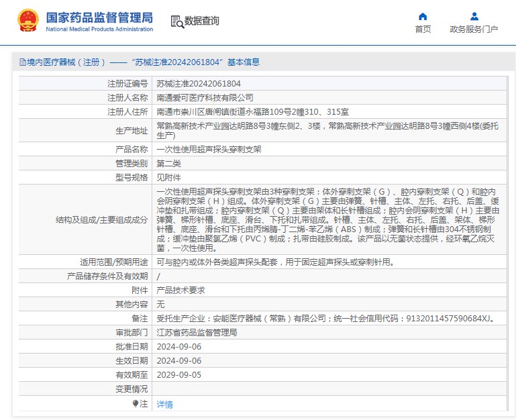Screen dimensions: 516x420
Task: Click the bulb icon beside 注
Action: pyautogui.click(x=136, y=403)
